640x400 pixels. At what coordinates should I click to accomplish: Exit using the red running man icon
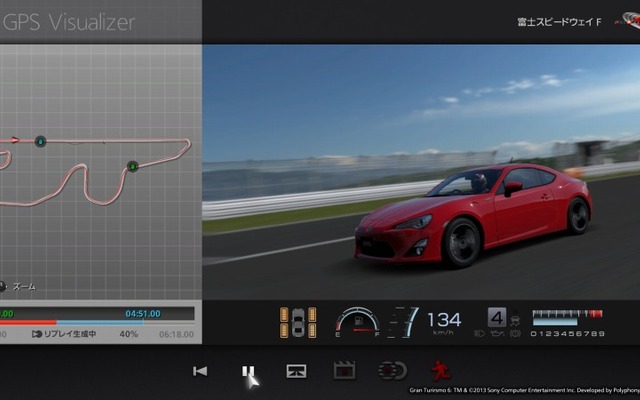coord(441,371)
